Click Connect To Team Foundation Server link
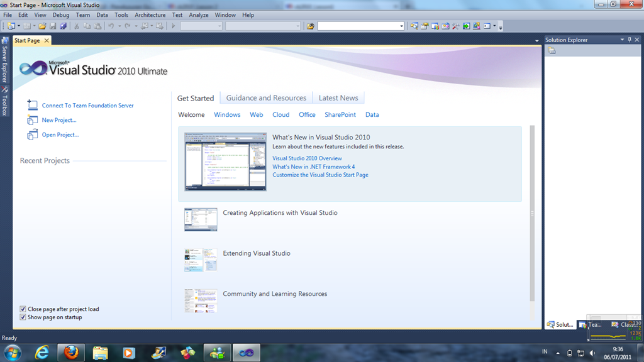Viewport: 644px width, 362px height. click(87, 106)
